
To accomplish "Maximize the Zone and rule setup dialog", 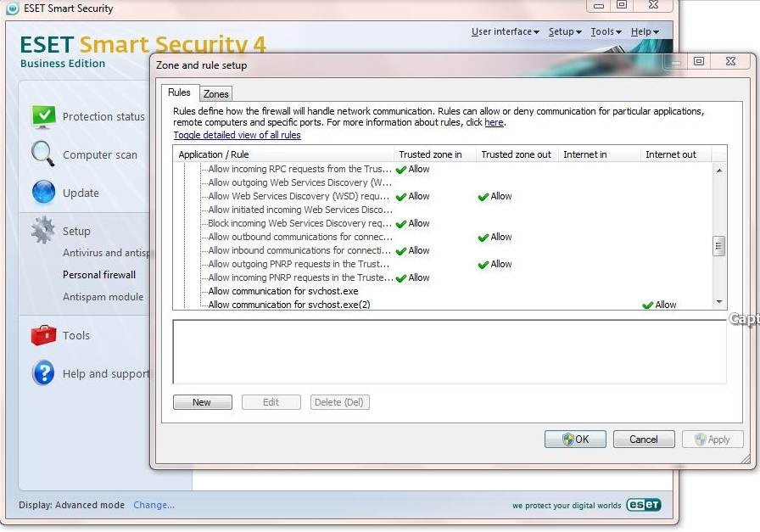I will point(699,61).
